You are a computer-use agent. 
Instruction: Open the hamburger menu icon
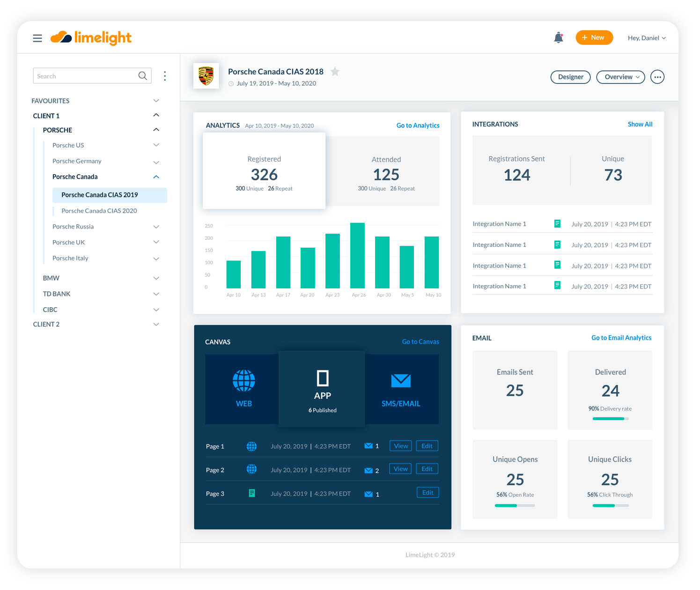pos(37,38)
